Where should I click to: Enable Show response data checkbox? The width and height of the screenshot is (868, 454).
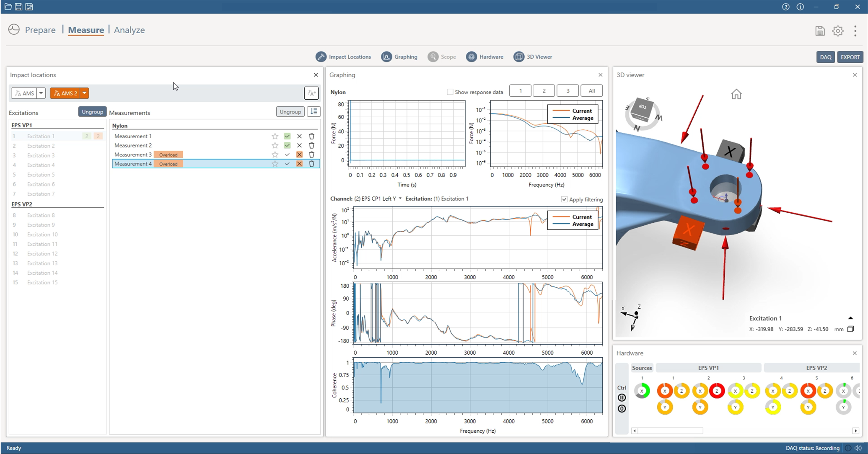click(x=450, y=92)
